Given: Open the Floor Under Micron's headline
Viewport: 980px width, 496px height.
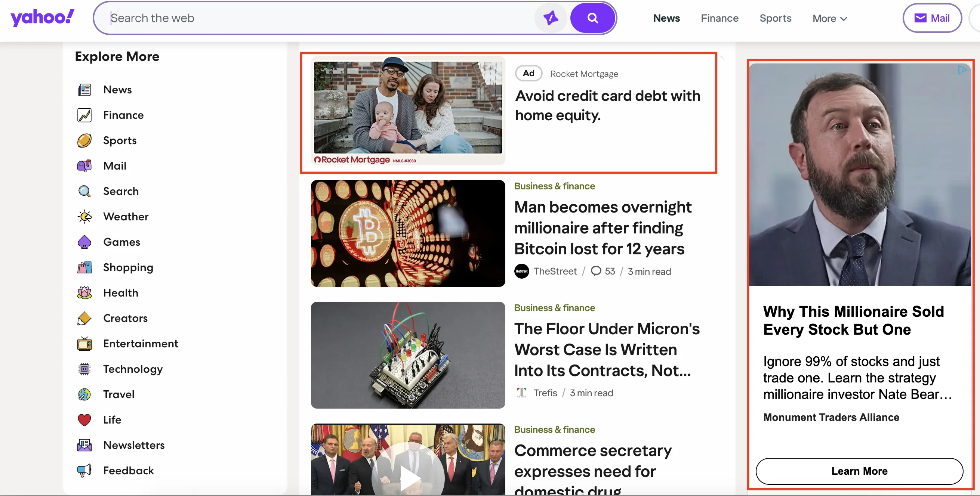Looking at the screenshot, I should (x=607, y=350).
